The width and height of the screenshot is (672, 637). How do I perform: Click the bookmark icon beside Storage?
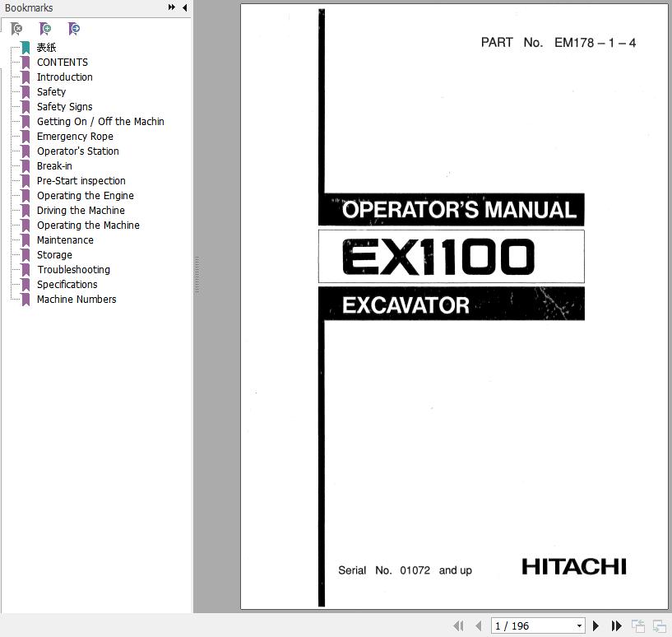[x=25, y=255]
